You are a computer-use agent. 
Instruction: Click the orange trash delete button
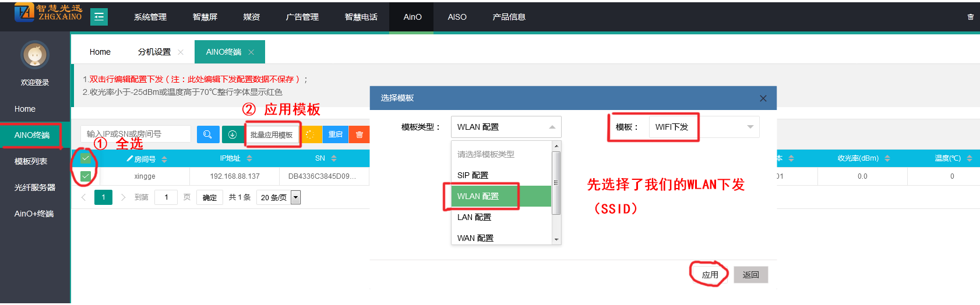coord(359,134)
